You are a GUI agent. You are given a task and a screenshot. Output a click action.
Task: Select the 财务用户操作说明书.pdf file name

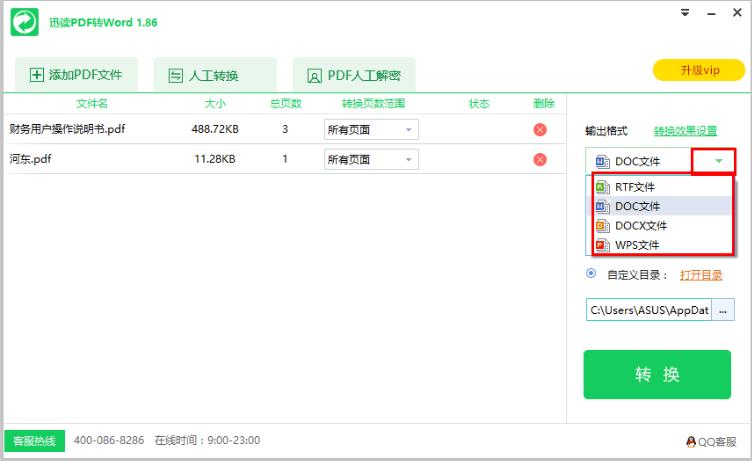point(67,129)
